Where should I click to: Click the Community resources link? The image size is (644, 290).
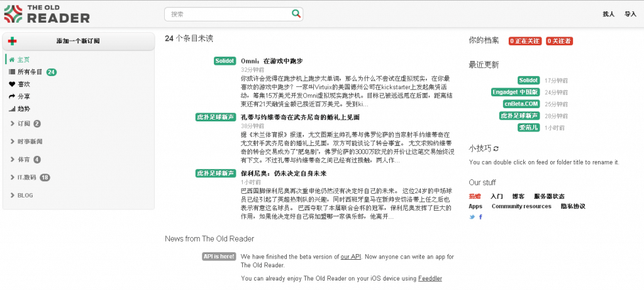pos(521,206)
